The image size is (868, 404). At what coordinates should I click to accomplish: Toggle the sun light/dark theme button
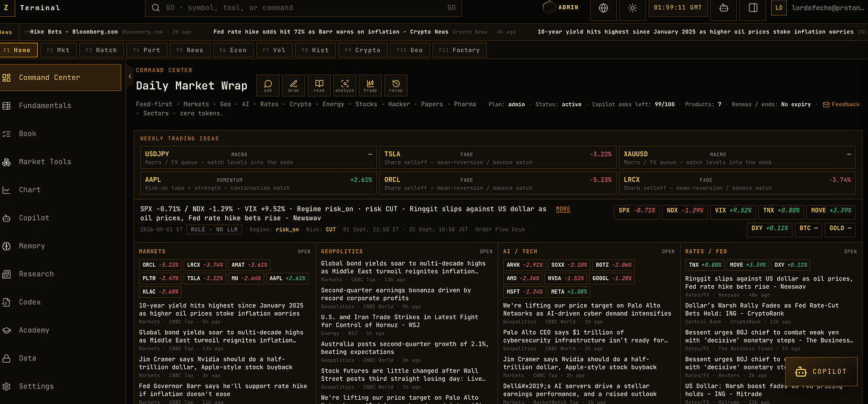point(633,8)
